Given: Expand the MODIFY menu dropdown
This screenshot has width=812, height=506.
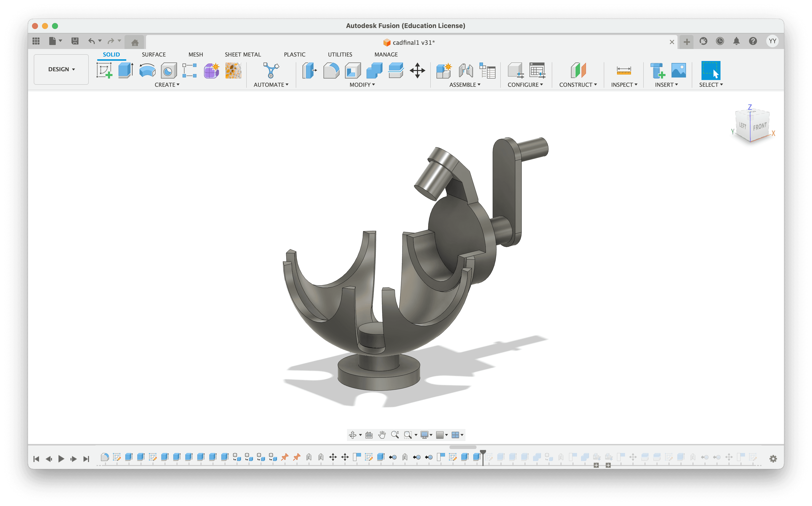Looking at the screenshot, I should tap(362, 85).
